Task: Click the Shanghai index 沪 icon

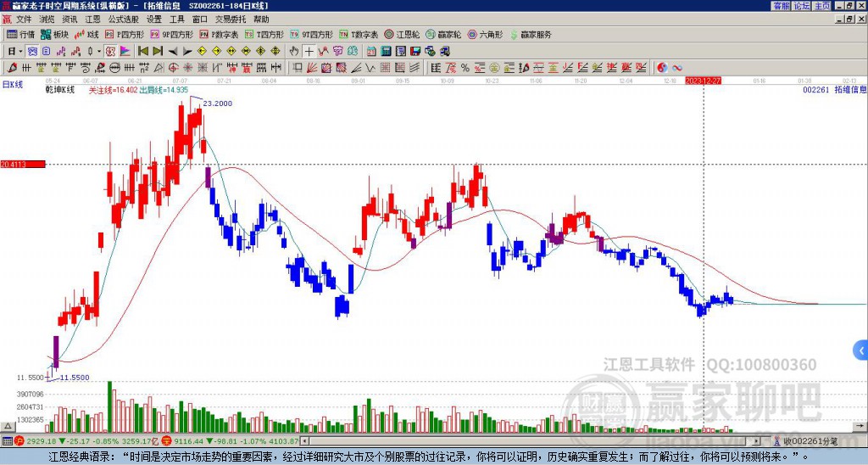Action: [x=20, y=441]
